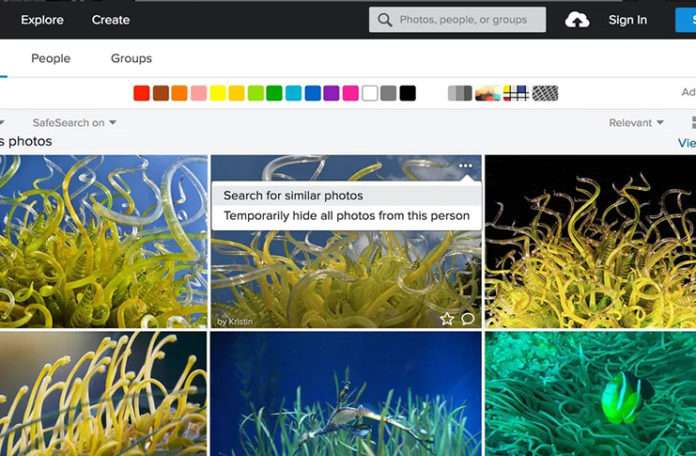
Task: Click the cloud upload icon
Action: coord(577,20)
